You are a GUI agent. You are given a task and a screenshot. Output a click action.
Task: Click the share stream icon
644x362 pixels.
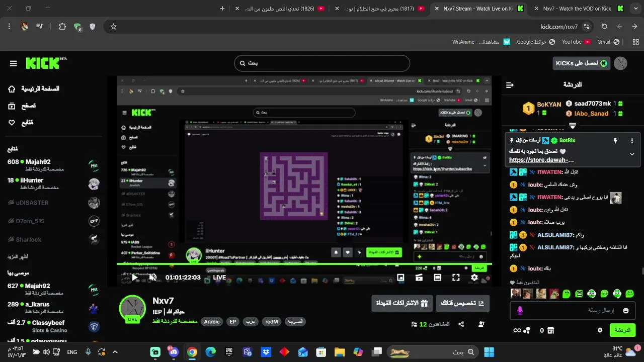(461, 324)
